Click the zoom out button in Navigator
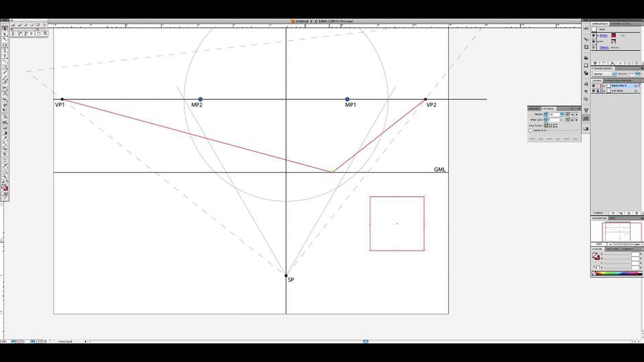This screenshot has width=644, height=362. (x=610, y=244)
